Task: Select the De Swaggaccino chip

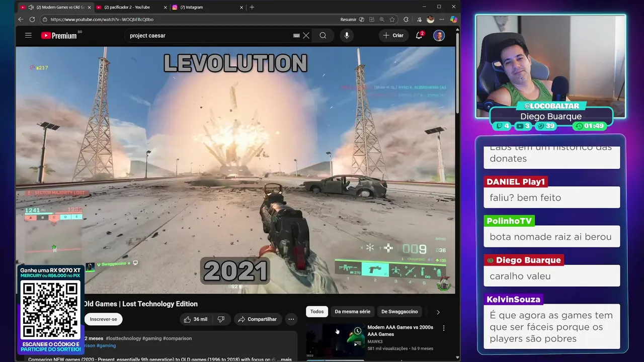Action: [x=399, y=312]
